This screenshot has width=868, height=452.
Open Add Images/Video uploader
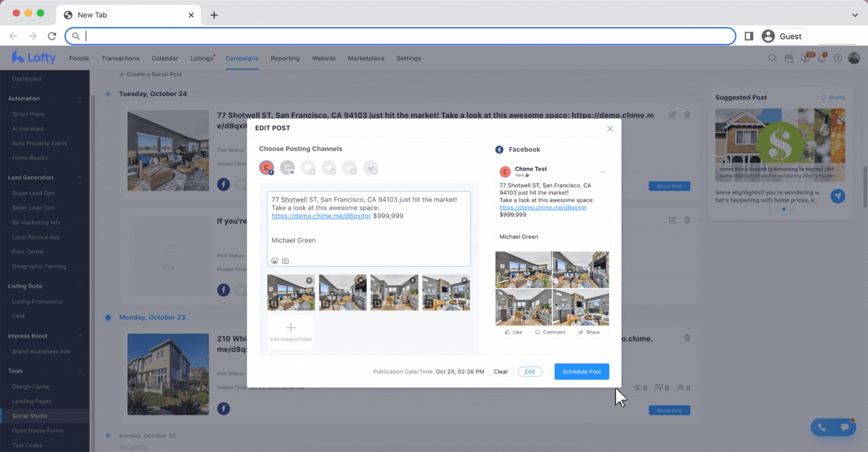[291, 332]
